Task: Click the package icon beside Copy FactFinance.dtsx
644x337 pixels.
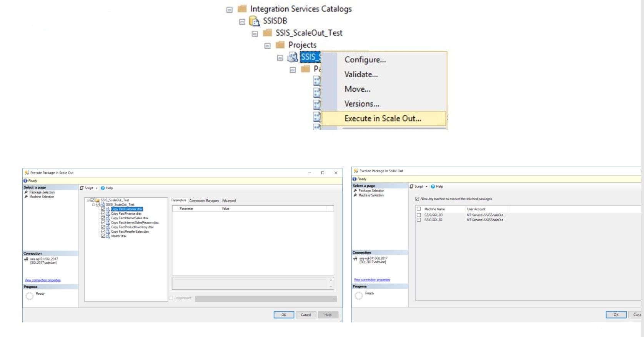Action: pyautogui.click(x=108, y=214)
